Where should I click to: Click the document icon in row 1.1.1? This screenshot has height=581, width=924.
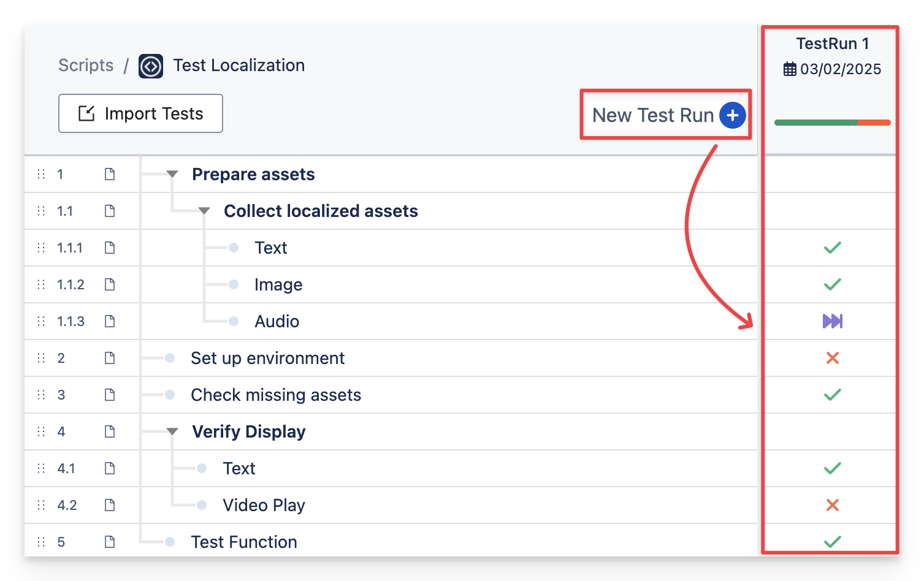point(110,248)
